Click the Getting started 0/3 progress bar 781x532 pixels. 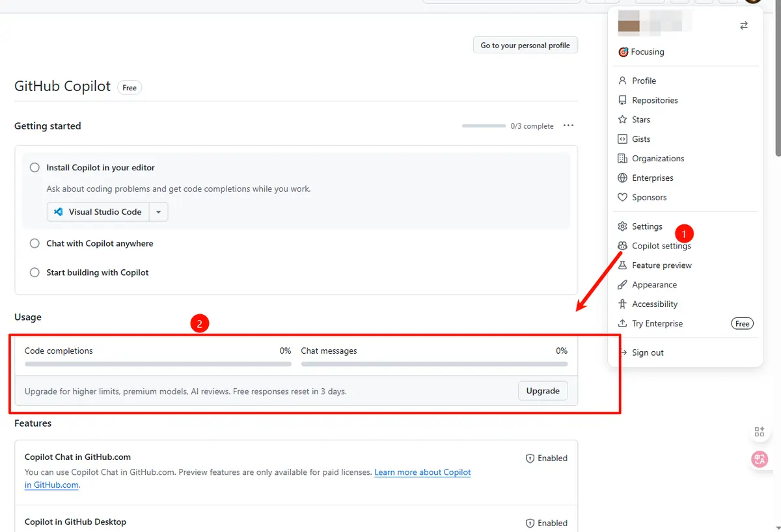point(484,126)
